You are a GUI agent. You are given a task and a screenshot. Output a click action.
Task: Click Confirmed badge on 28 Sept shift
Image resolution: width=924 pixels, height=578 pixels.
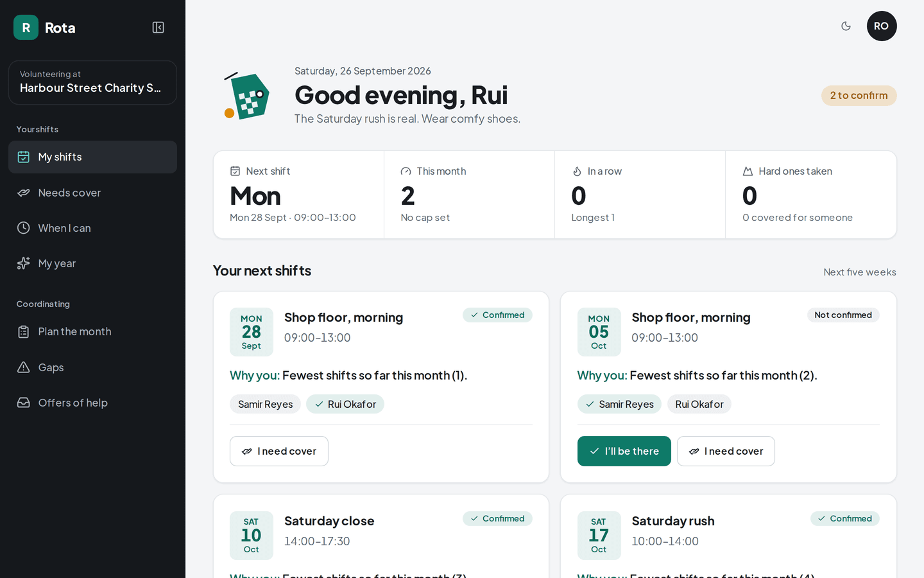pyautogui.click(x=497, y=315)
